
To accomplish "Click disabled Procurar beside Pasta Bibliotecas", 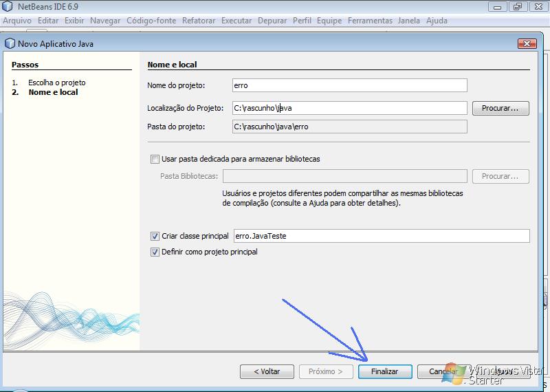I will pyautogui.click(x=500, y=176).
